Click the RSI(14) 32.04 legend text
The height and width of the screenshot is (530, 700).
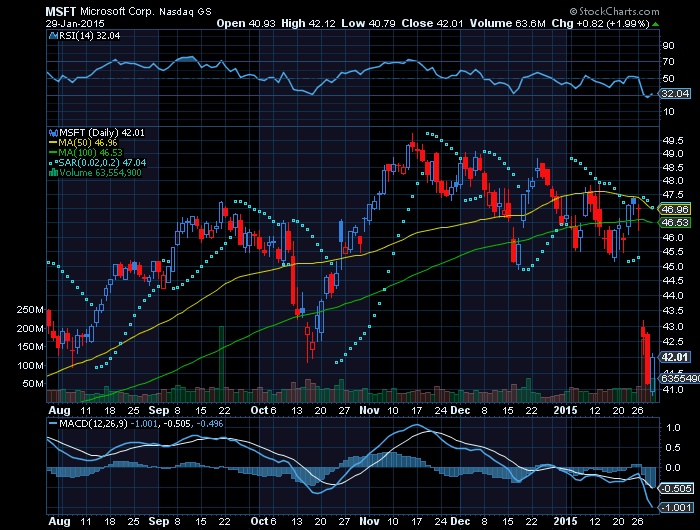click(89, 36)
